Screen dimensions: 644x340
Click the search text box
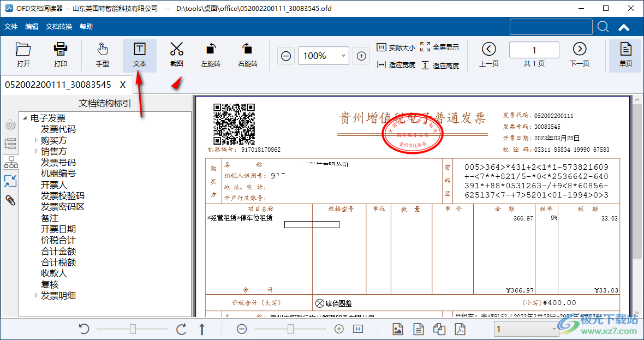pyautogui.click(x=551, y=27)
